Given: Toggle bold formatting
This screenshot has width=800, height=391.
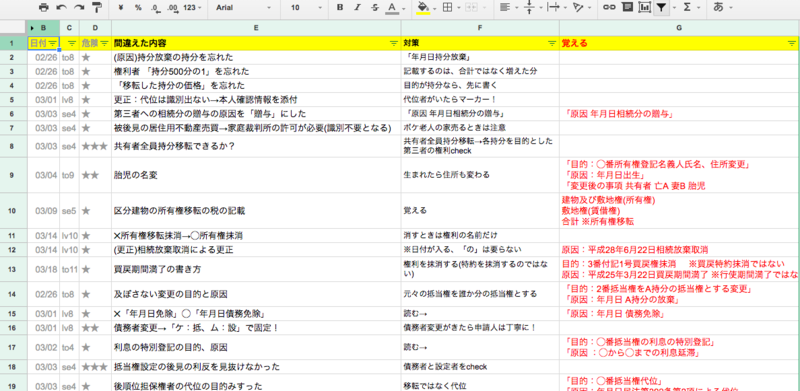Looking at the screenshot, I should [x=340, y=8].
